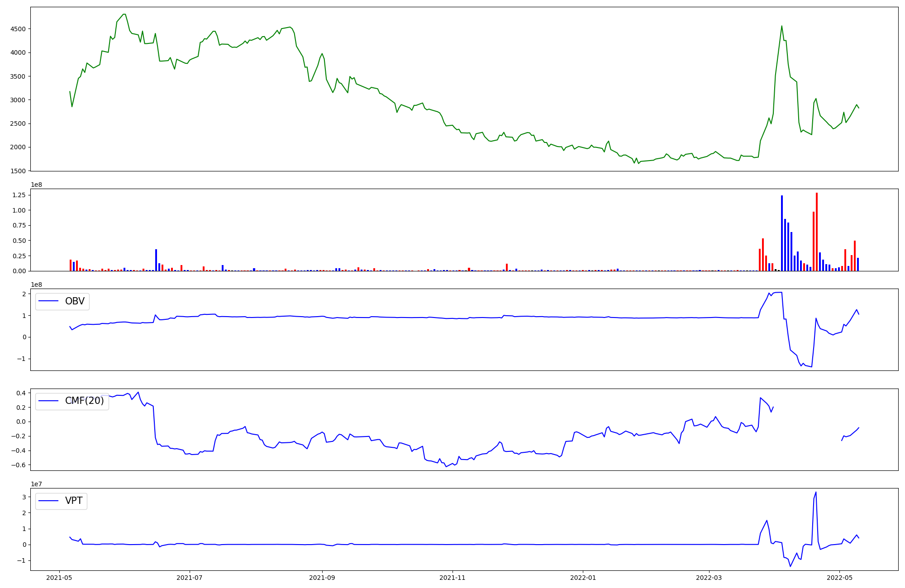Click the blue line swatch beside the CMF(20) label

[x=49, y=401]
